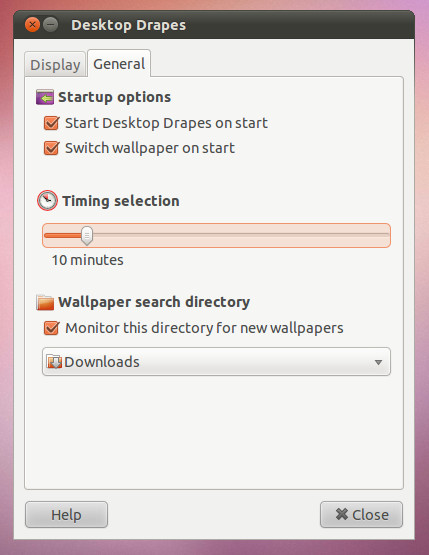Uncheck Switch wallpaper on start
This screenshot has width=429, height=555.
51,148
